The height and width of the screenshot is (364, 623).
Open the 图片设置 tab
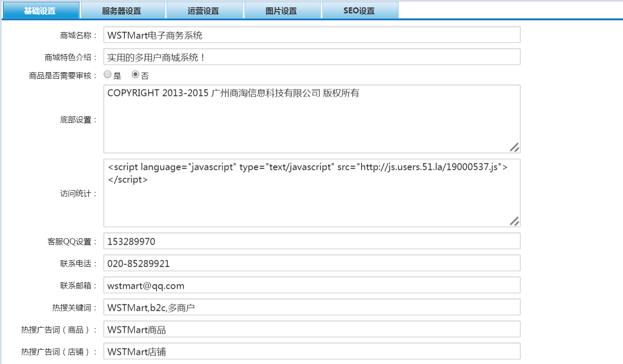pyautogui.click(x=283, y=10)
